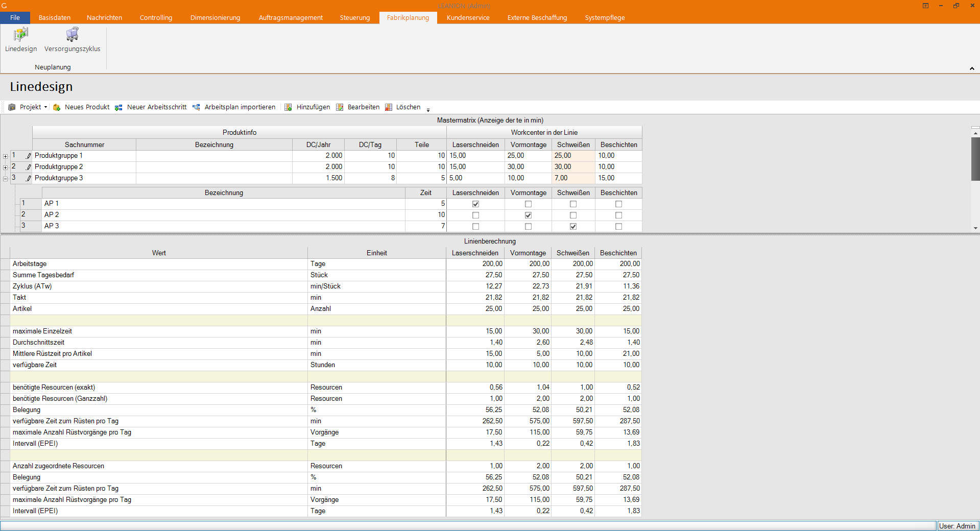Image resolution: width=980 pixels, height=531 pixels.
Task: Expand Produktgruppe 2 row
Action: click(x=5, y=168)
